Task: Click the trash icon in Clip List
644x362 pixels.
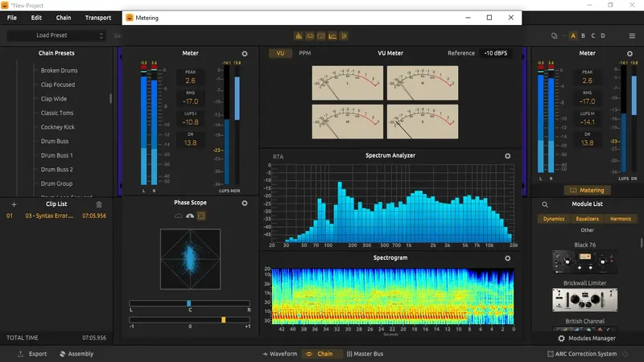Action: [x=98, y=204]
